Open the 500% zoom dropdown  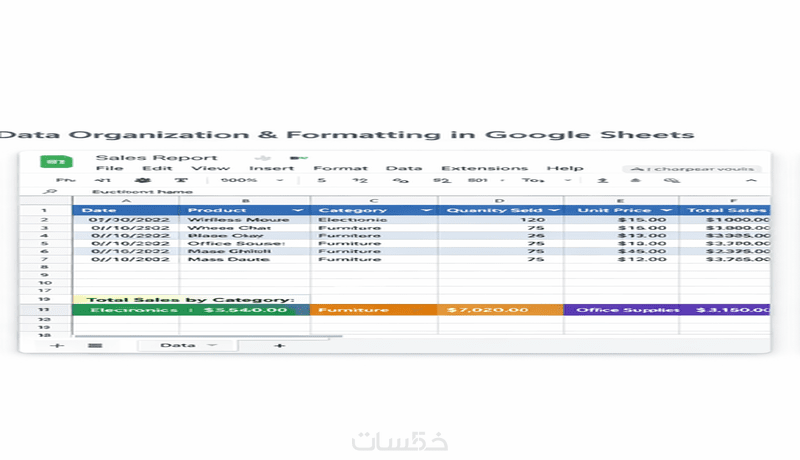point(280,180)
